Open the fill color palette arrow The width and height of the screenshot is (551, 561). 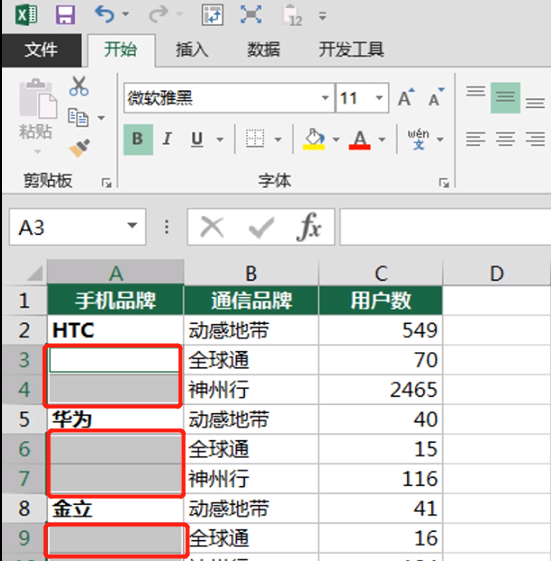pos(336,140)
